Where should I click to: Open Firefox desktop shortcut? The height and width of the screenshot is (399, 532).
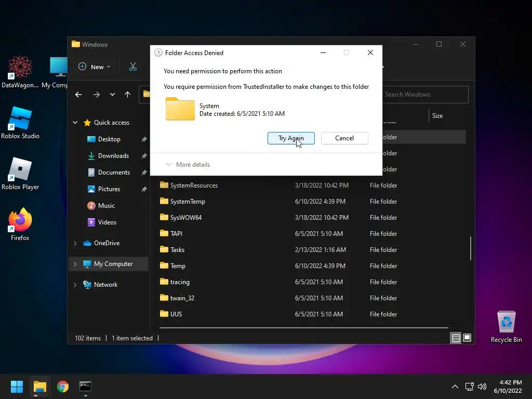tap(20, 224)
